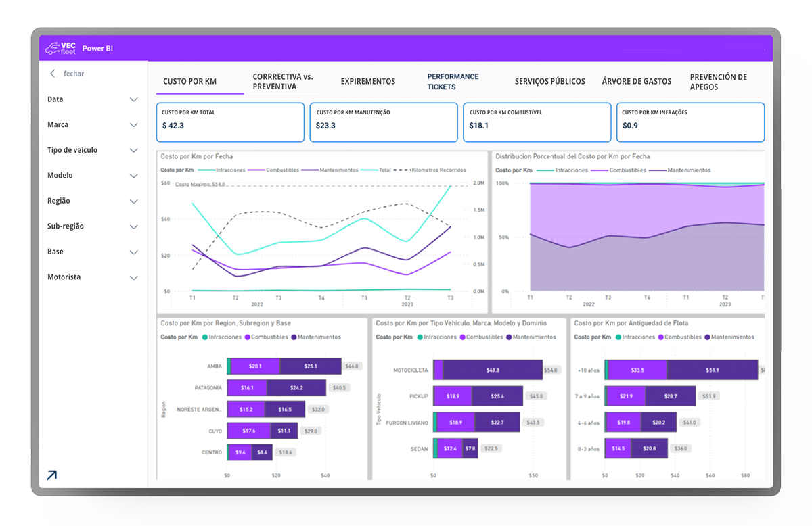Image resolution: width=812 pixels, height=526 pixels.
Task: Click the teal Infracciones legend dot in Region chart
Action: pos(204,337)
